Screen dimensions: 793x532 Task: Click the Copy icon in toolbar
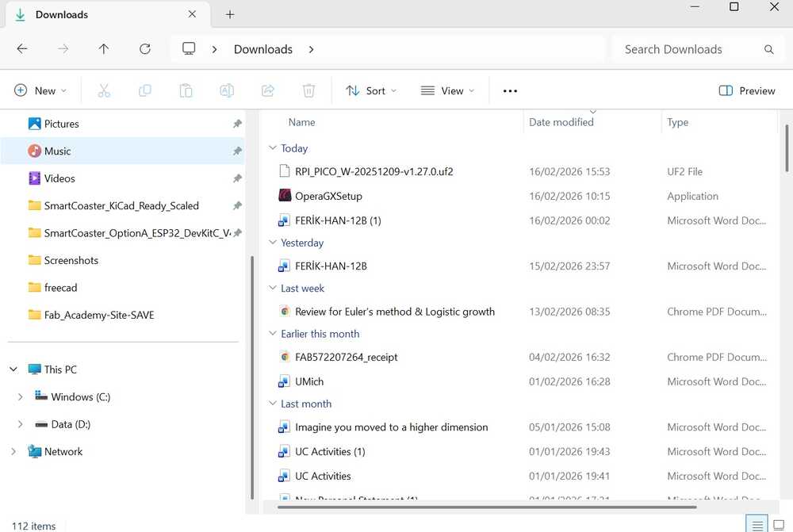coord(145,91)
